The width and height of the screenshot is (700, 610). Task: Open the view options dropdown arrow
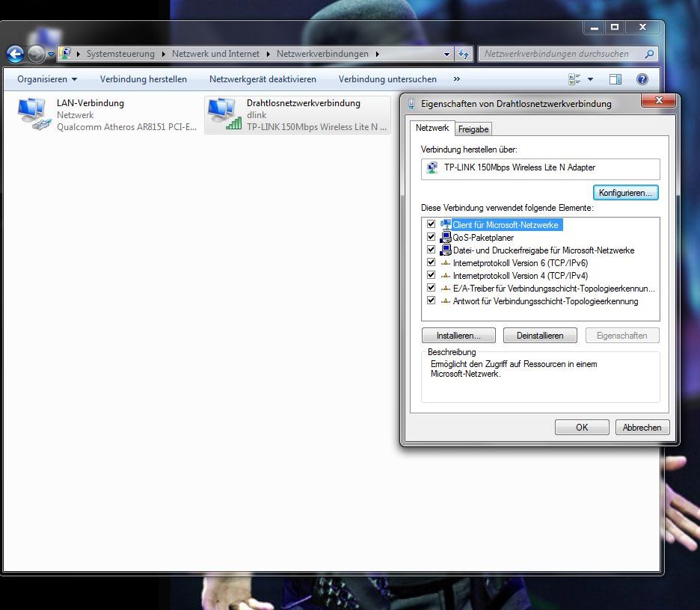tap(590, 79)
